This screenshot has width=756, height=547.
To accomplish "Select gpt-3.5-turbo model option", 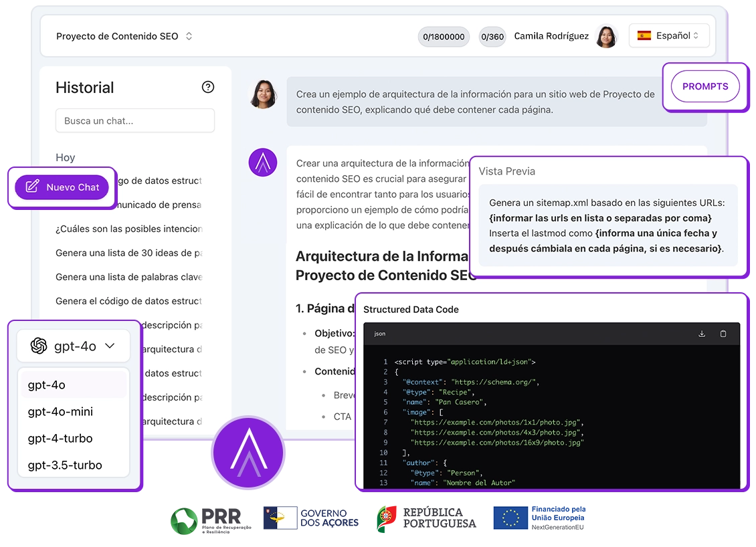I will tap(65, 465).
